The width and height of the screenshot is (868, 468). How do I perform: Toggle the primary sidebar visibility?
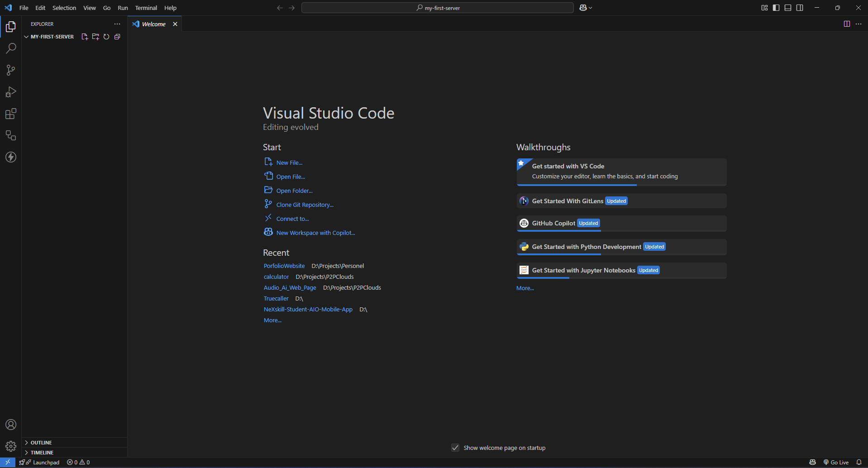776,8
